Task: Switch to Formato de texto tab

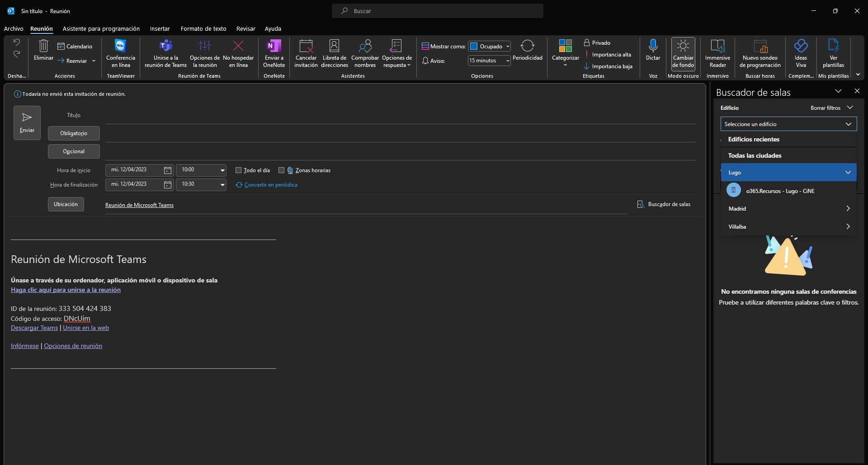Action: coord(203,28)
